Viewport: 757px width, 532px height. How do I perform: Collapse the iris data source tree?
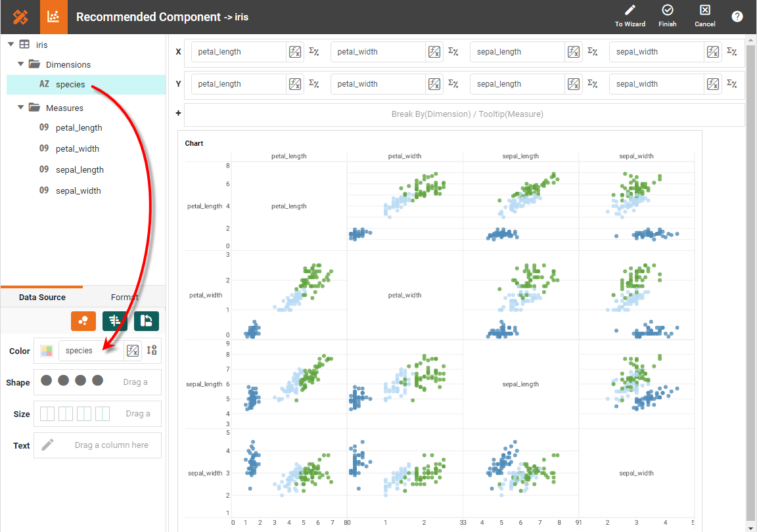pyautogui.click(x=11, y=45)
